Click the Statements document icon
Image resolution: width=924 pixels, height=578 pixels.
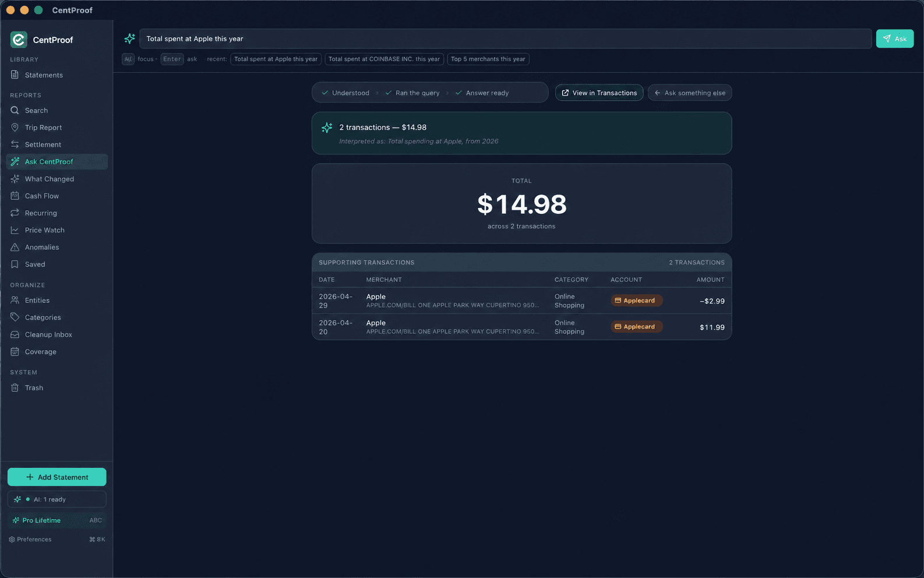[x=15, y=75]
